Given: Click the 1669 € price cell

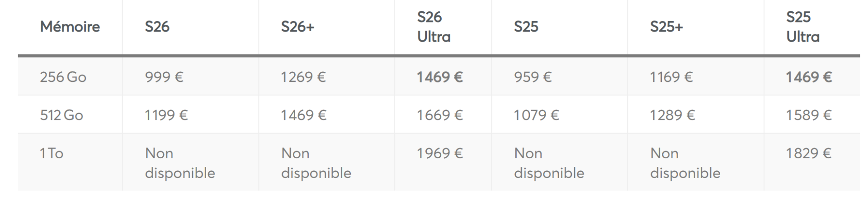Looking at the screenshot, I should [440, 115].
